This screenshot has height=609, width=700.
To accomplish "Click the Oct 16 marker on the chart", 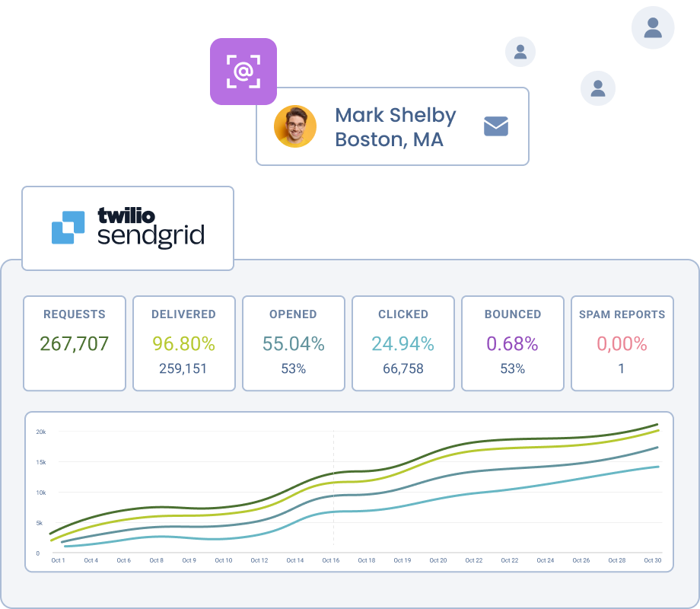I will click(x=331, y=560).
